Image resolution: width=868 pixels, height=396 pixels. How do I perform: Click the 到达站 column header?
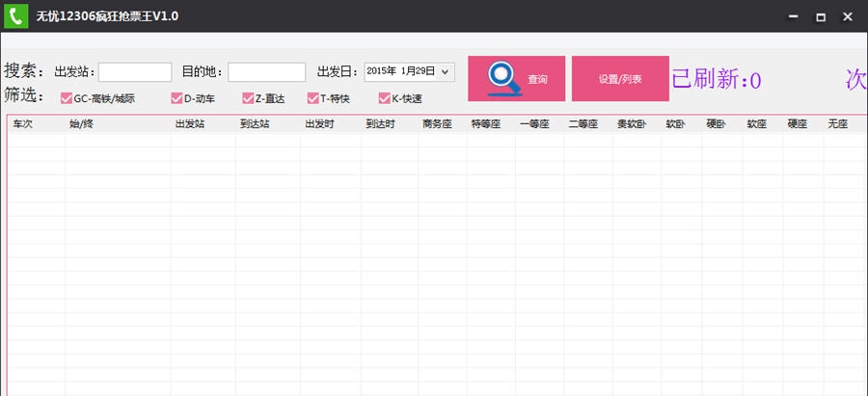click(x=255, y=124)
